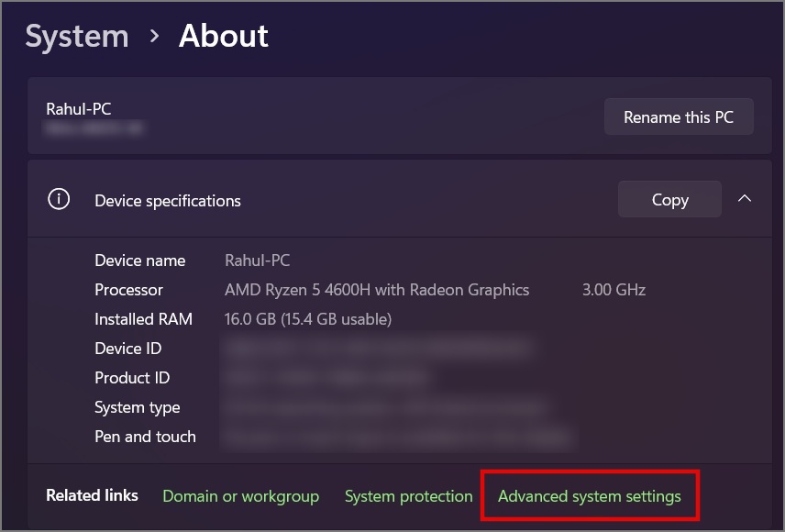Image resolution: width=785 pixels, height=532 pixels.
Task: Click the Device ID label
Action: (127, 349)
